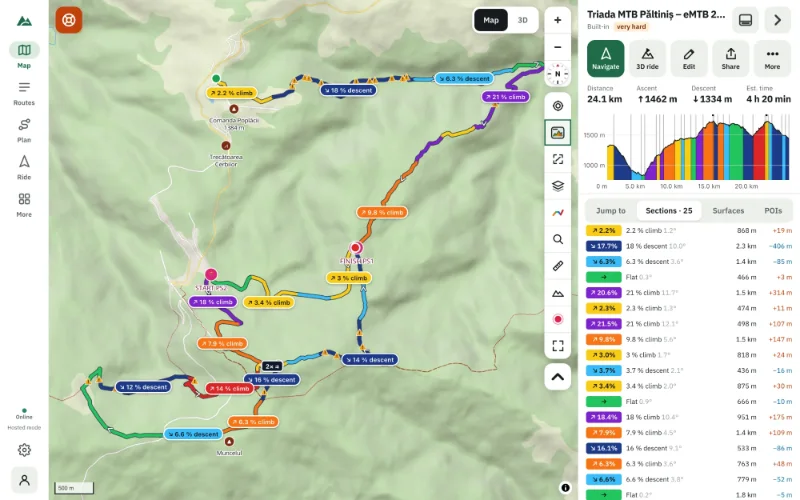Collapse the map toolbar with the up chevron

558,377
